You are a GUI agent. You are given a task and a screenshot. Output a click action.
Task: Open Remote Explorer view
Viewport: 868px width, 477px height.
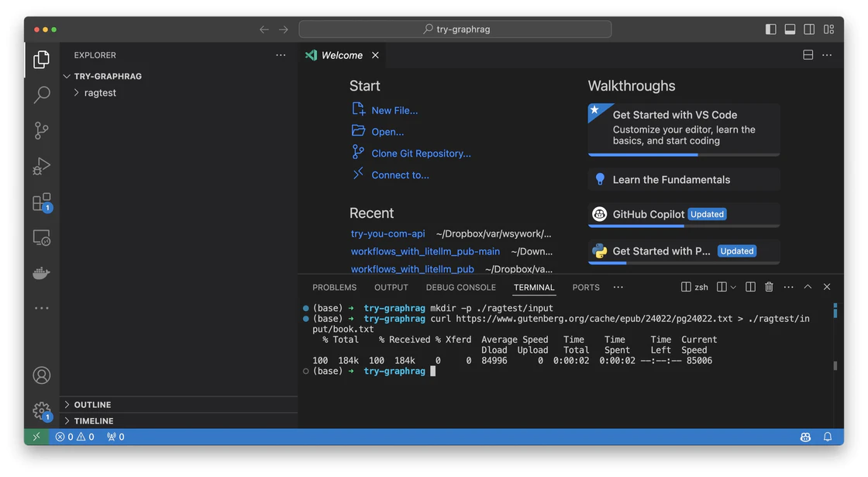click(42, 237)
